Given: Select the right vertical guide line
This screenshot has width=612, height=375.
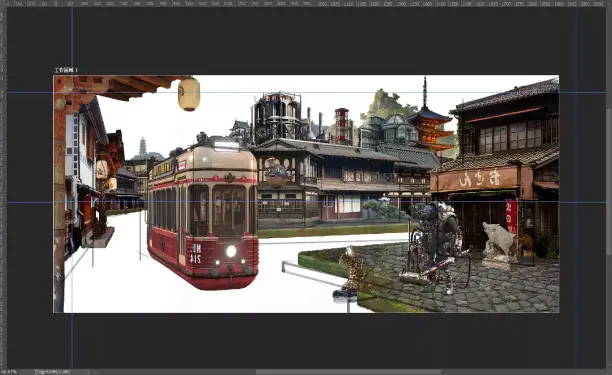Looking at the screenshot, I should pos(578,187).
